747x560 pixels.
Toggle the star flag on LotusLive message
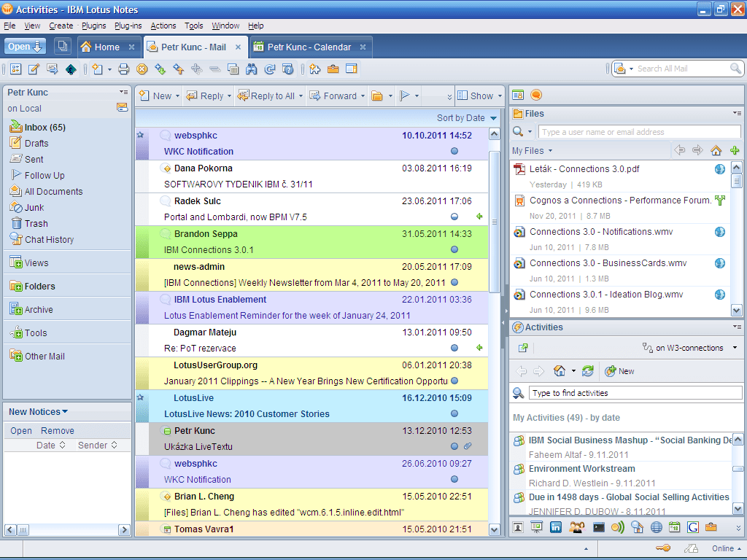[x=141, y=397]
